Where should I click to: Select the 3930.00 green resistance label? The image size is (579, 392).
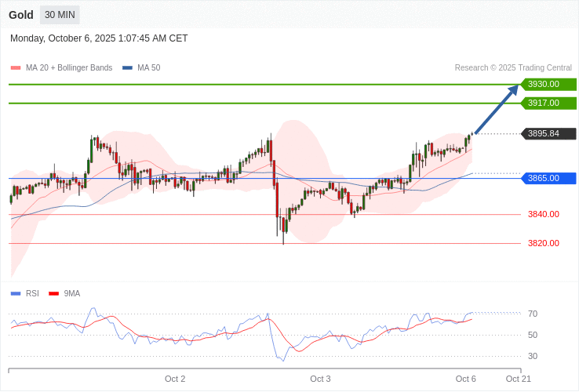coord(548,84)
